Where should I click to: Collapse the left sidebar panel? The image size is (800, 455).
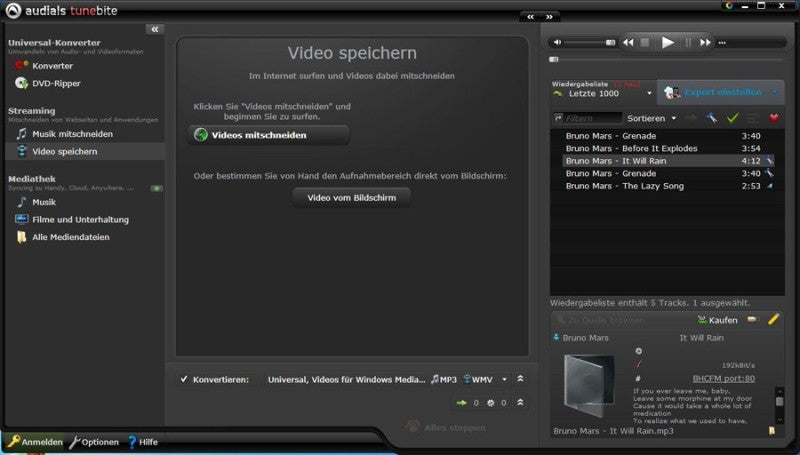(x=155, y=29)
